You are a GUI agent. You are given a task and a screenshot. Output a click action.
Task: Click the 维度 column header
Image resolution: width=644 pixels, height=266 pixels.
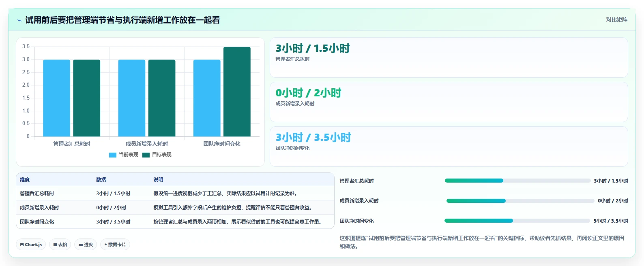coord(25,180)
